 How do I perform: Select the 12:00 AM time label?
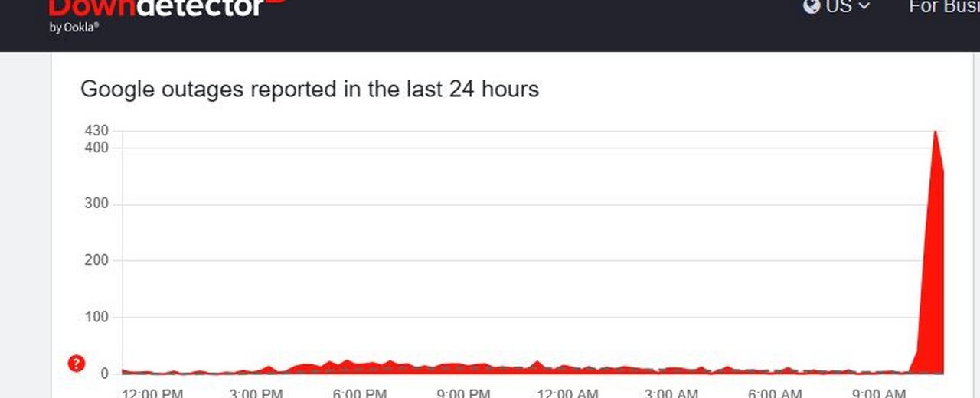pos(567,393)
